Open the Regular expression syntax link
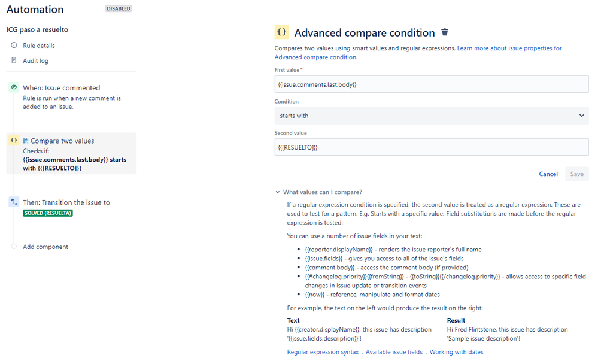 pos(323,352)
